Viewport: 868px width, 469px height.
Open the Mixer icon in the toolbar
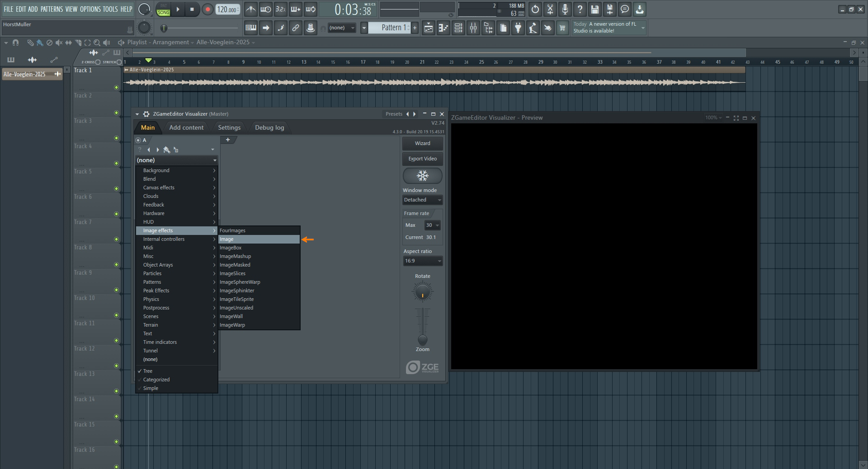[x=473, y=28]
